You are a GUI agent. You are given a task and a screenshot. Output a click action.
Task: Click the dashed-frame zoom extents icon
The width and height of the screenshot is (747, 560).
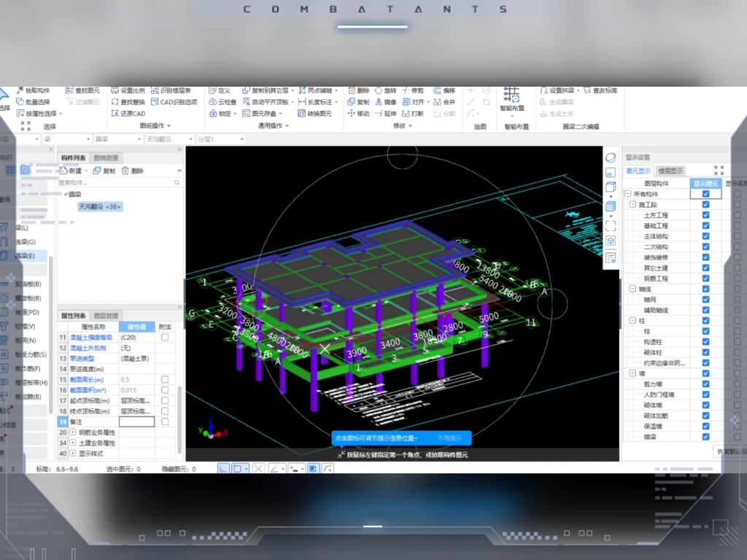611,226
